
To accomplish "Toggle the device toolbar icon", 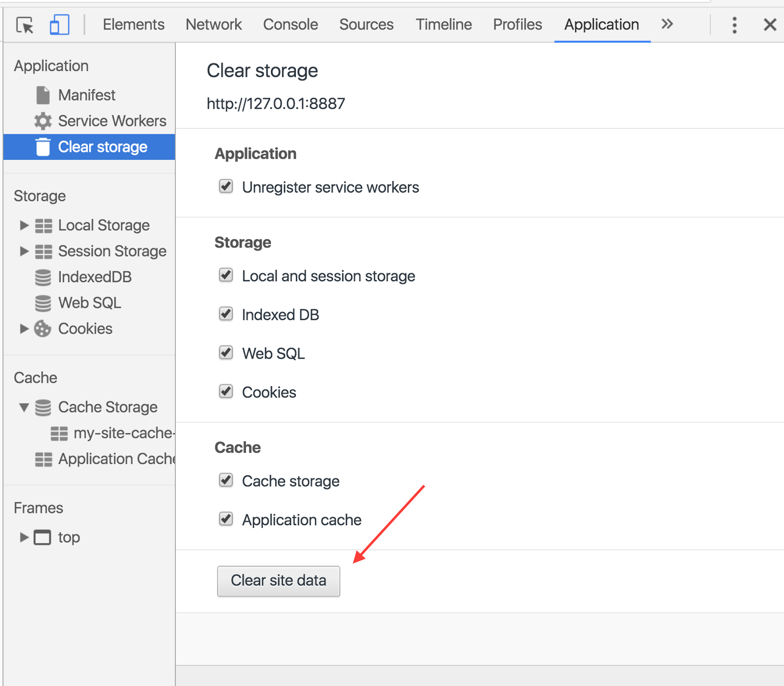I will 59,24.
